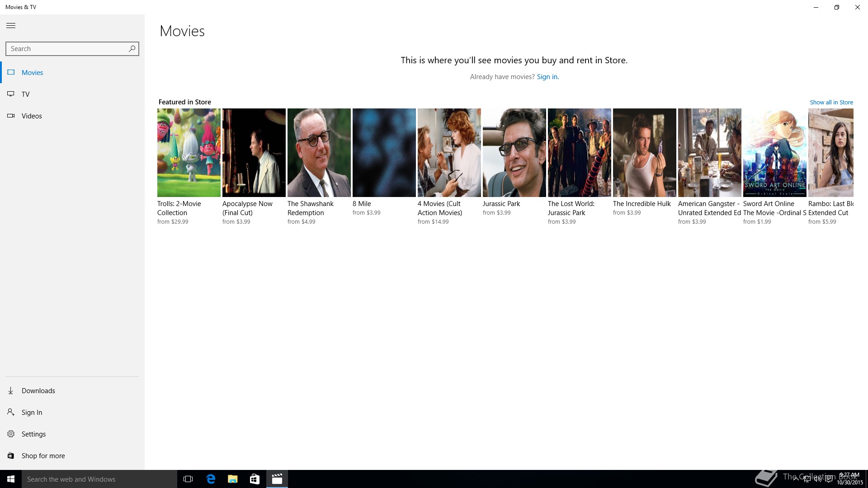
Task: Switch to the Videos section label
Action: 32,116
